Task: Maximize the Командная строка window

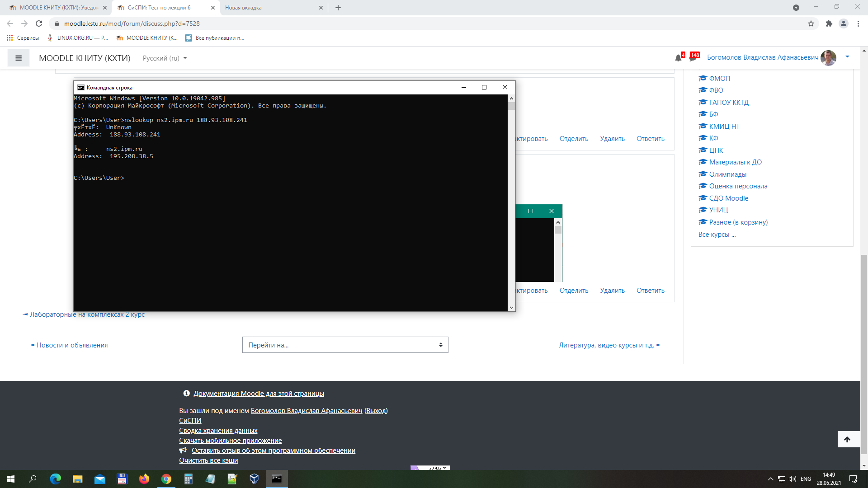Action: [x=484, y=87]
